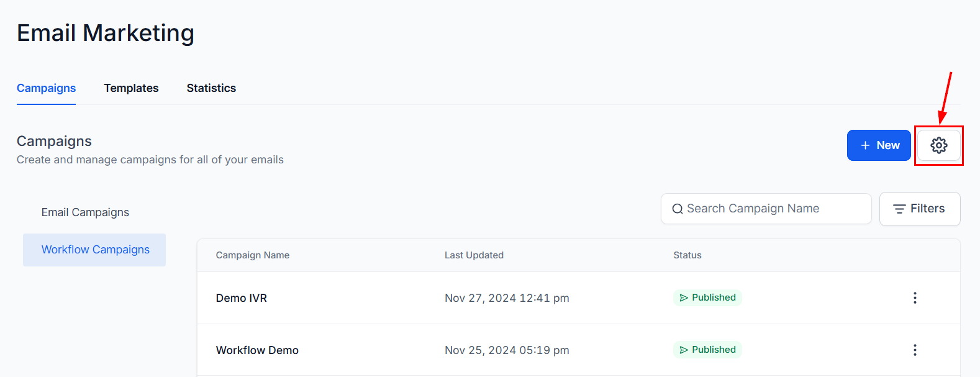Open the Demo IVR campaign
Viewport: 980px width, 377px height.
(x=242, y=298)
